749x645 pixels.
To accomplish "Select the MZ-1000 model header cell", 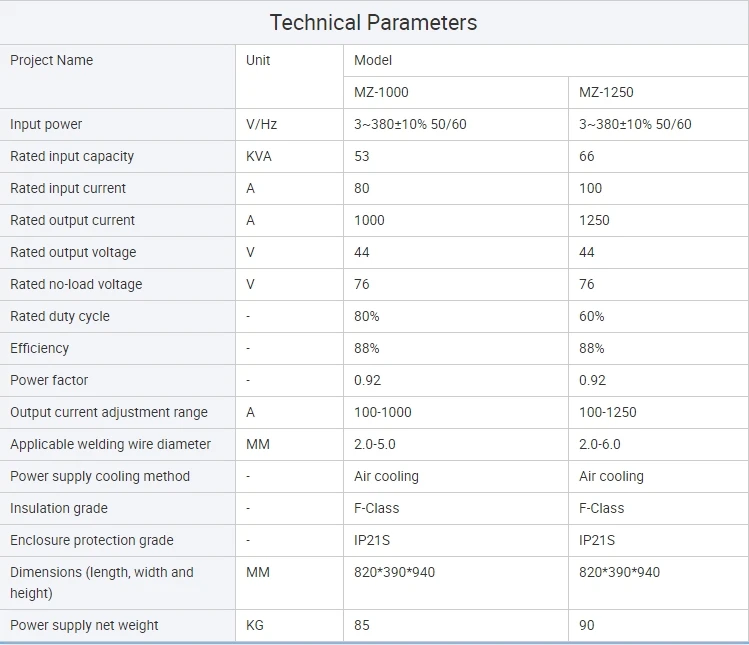I will (381, 92).
